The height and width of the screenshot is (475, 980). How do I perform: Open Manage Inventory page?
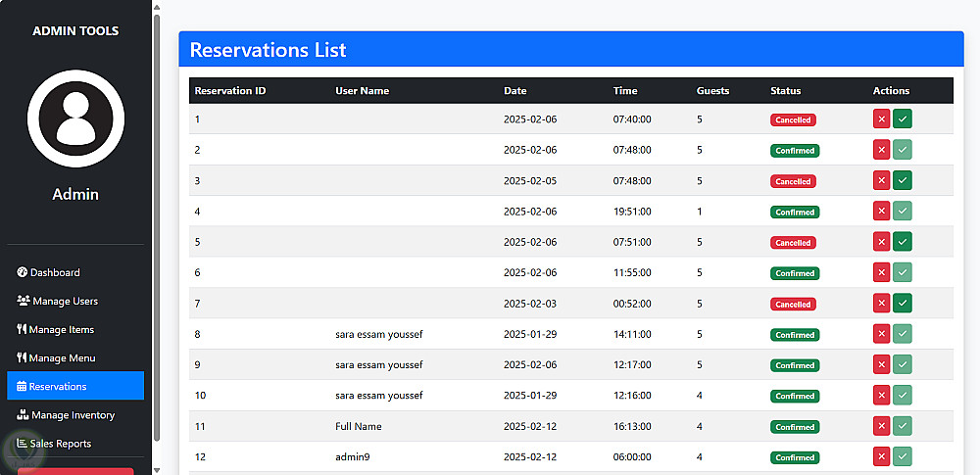[x=73, y=415]
